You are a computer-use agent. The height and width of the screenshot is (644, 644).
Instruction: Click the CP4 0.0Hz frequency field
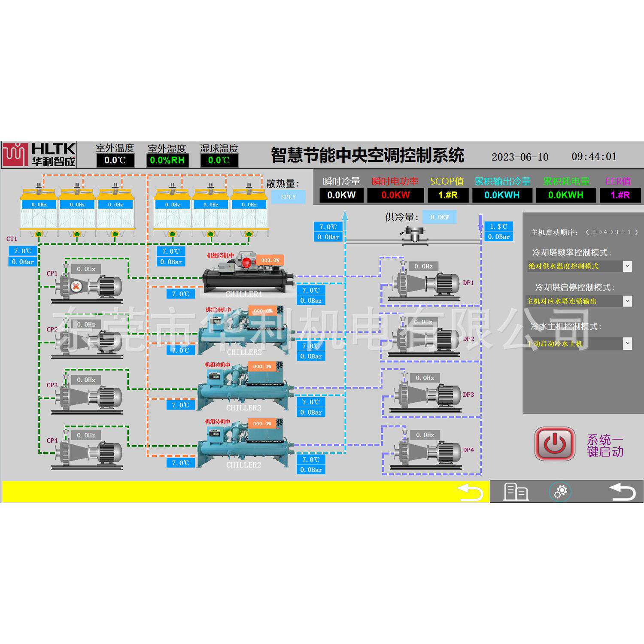(x=86, y=435)
